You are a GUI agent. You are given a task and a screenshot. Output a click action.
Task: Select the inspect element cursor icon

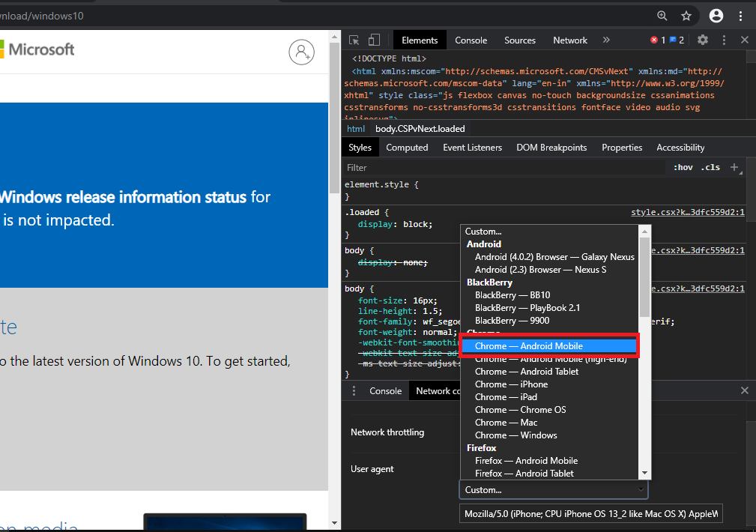point(353,40)
